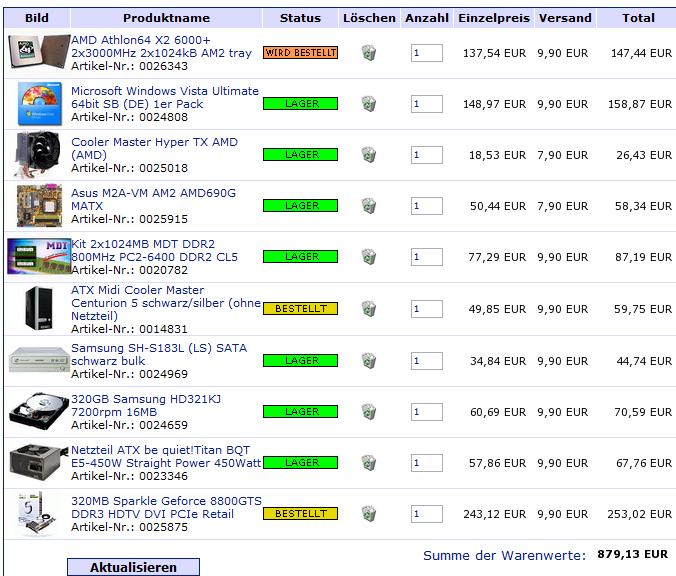Click quantity field for AMD Athlon64 processor
676x576 pixels.
[427, 53]
